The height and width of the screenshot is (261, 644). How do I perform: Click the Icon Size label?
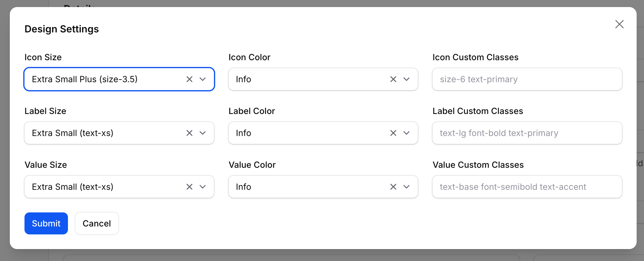point(43,57)
